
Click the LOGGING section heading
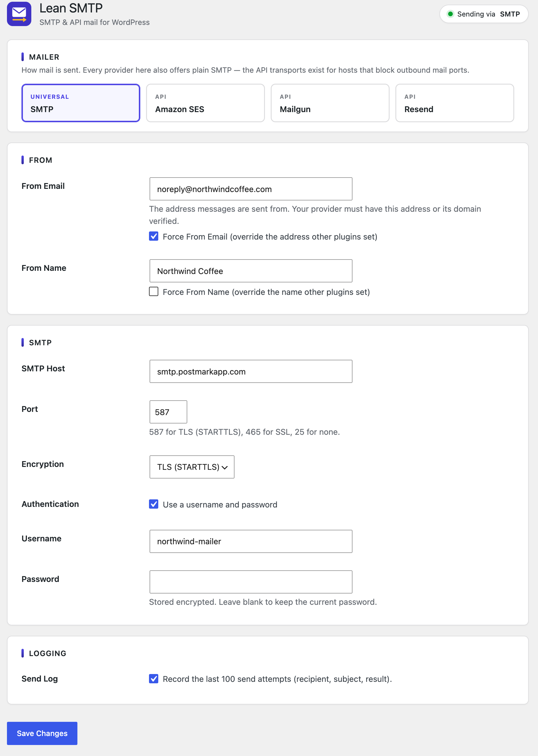pos(48,653)
